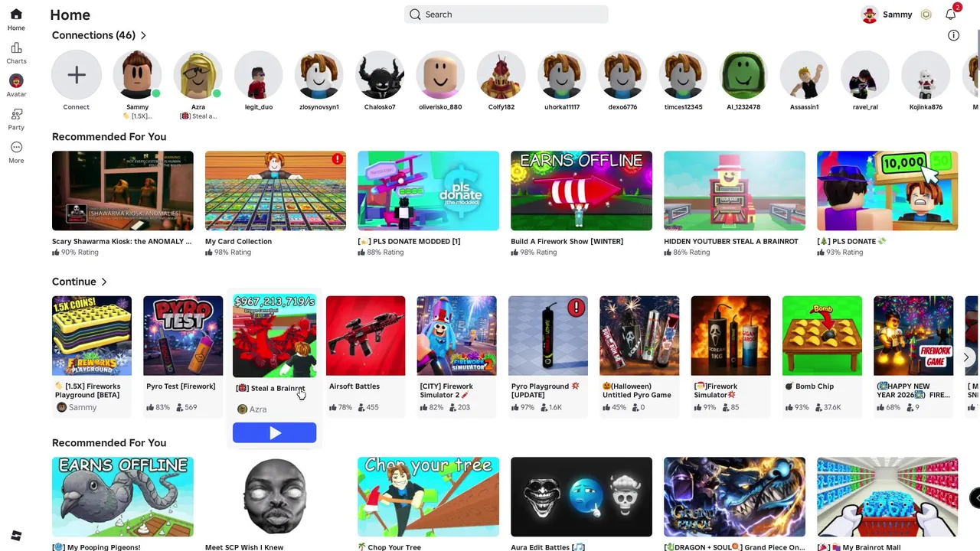980x551 pixels.
Task: Click the Robux icon next to Sammy
Action: [x=926, y=15]
